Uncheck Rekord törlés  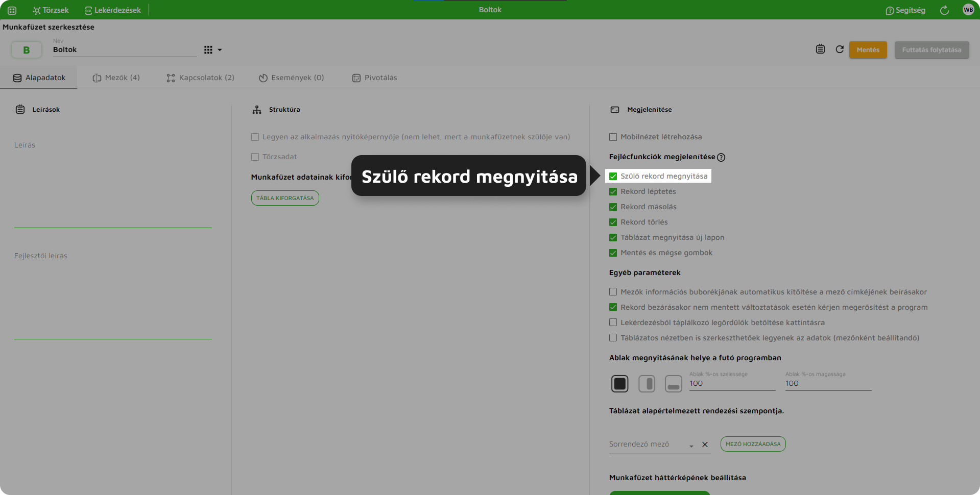pos(613,222)
